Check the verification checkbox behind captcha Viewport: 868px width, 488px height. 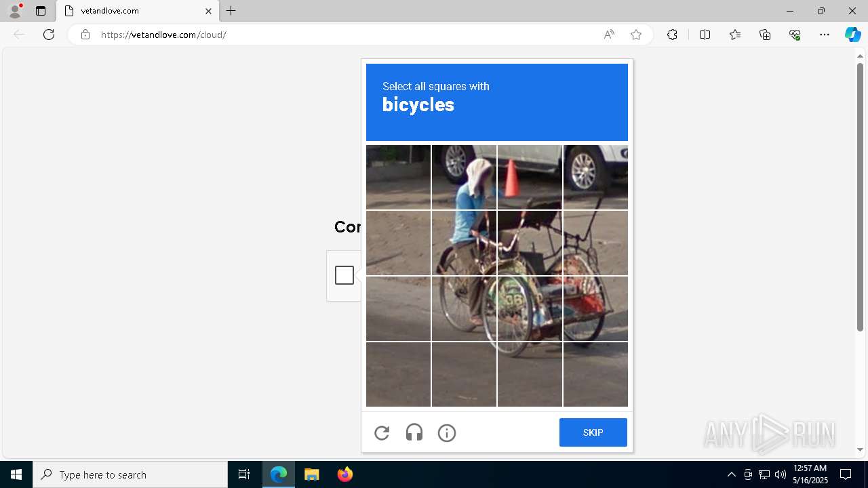pos(344,275)
